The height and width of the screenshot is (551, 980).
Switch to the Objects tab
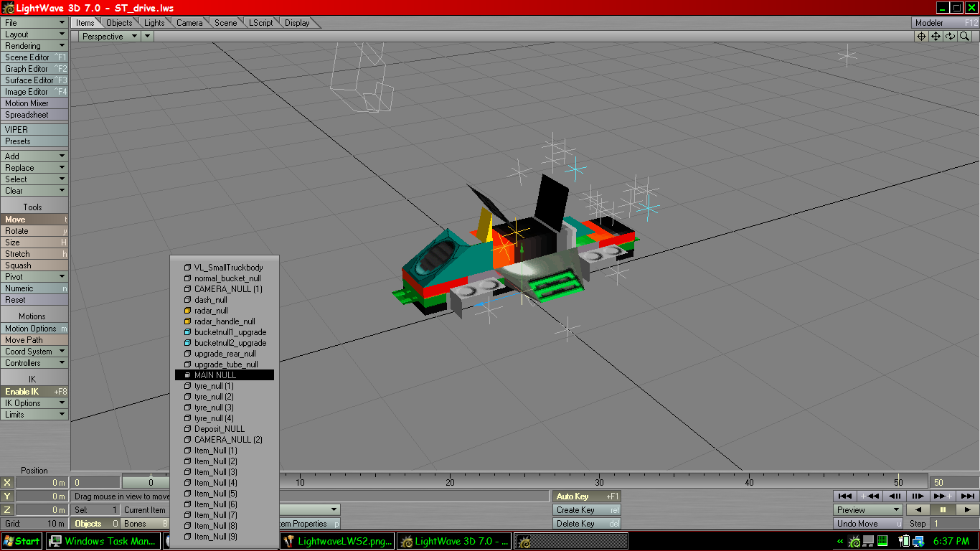pyautogui.click(x=119, y=23)
